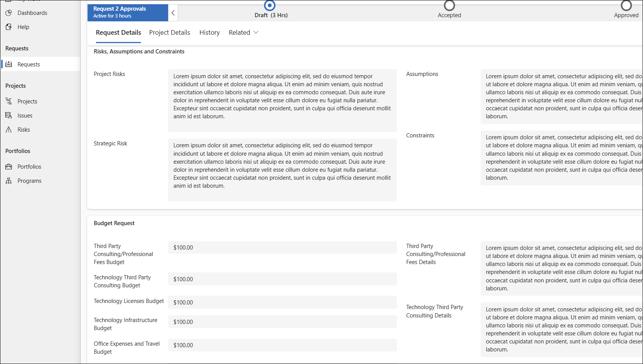Switch to the Request Details tab
This screenshot has width=643, height=364.
tap(118, 33)
